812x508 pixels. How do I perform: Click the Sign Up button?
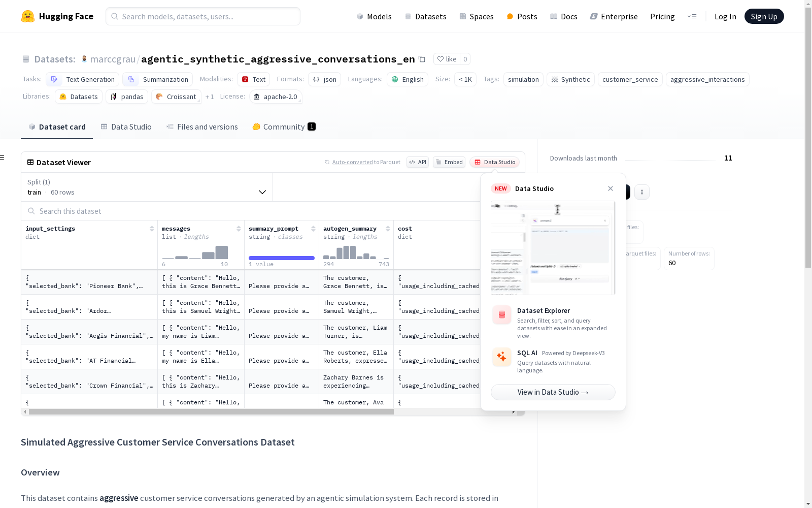764,16
